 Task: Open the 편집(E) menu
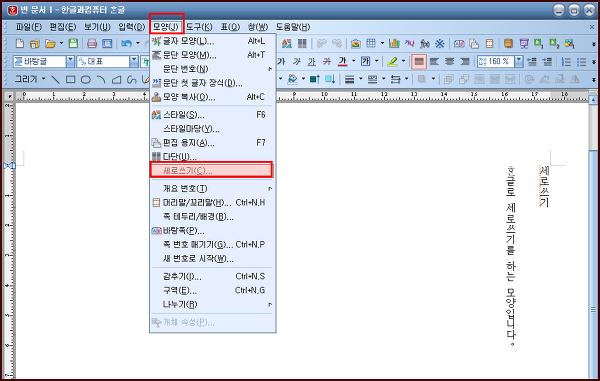point(63,27)
